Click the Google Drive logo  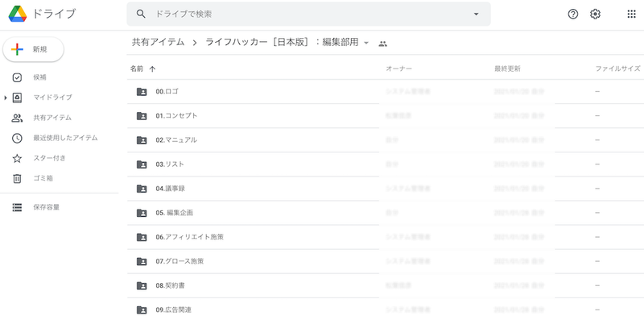tap(18, 14)
